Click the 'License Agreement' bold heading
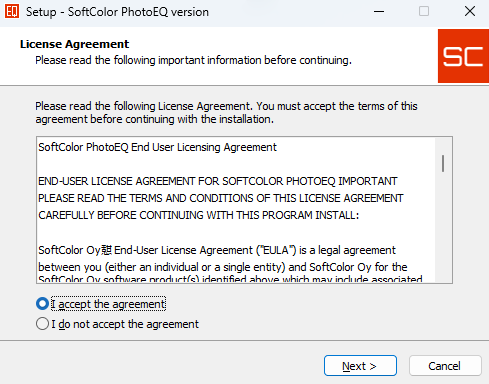Screen dimensions: 489x384 pos(74,44)
